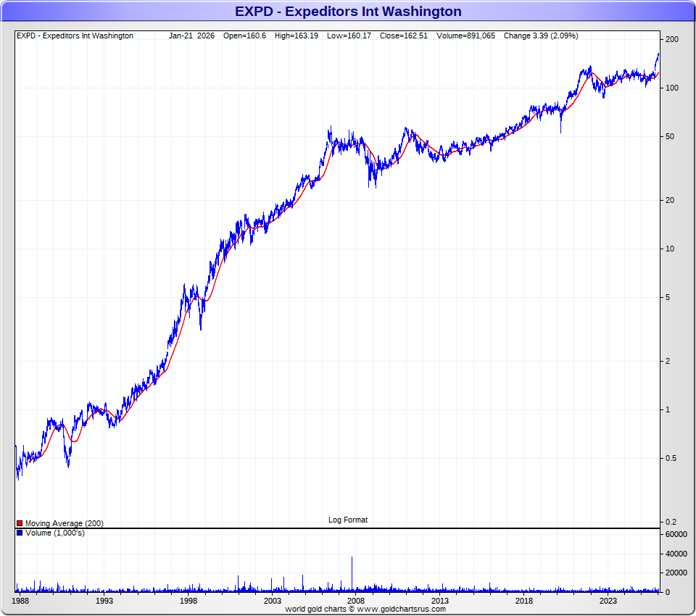Click the High=163.19 value in the header
The image size is (696, 616).
(x=296, y=36)
